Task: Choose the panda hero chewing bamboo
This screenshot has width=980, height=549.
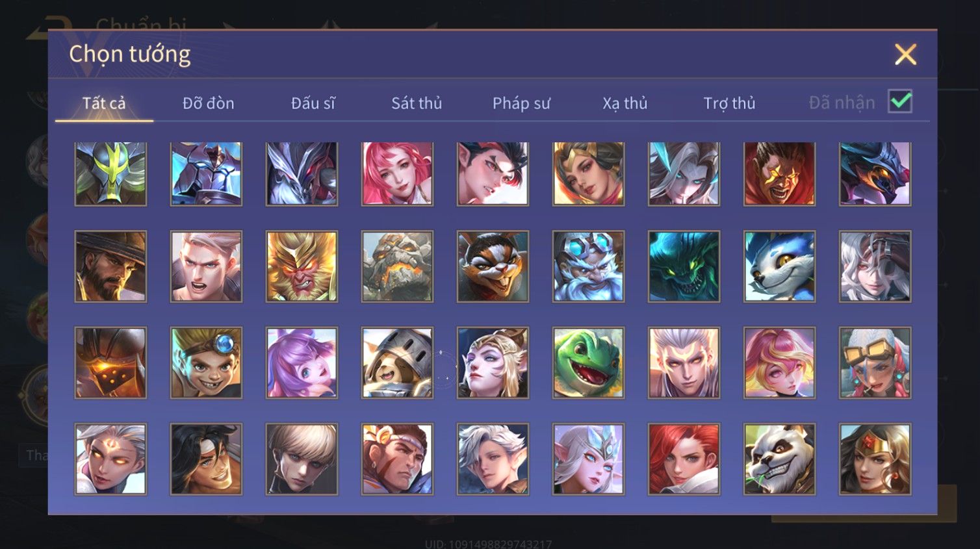Action: point(779,459)
